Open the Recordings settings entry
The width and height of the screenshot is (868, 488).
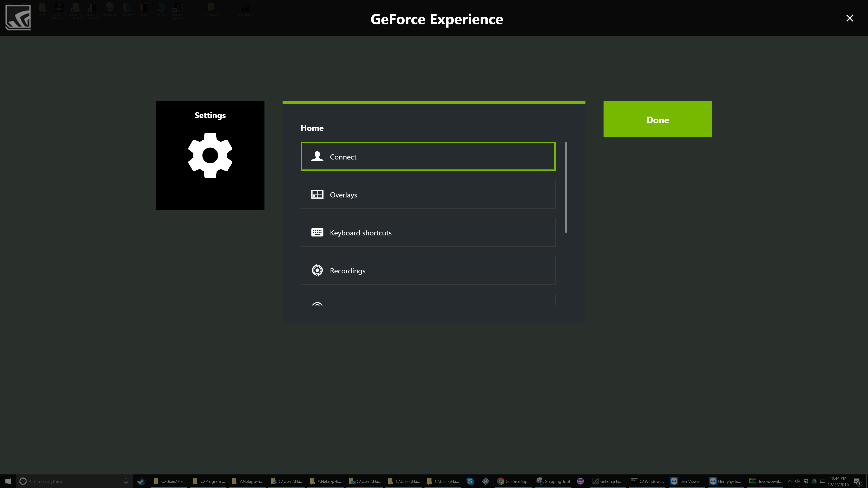(428, 270)
